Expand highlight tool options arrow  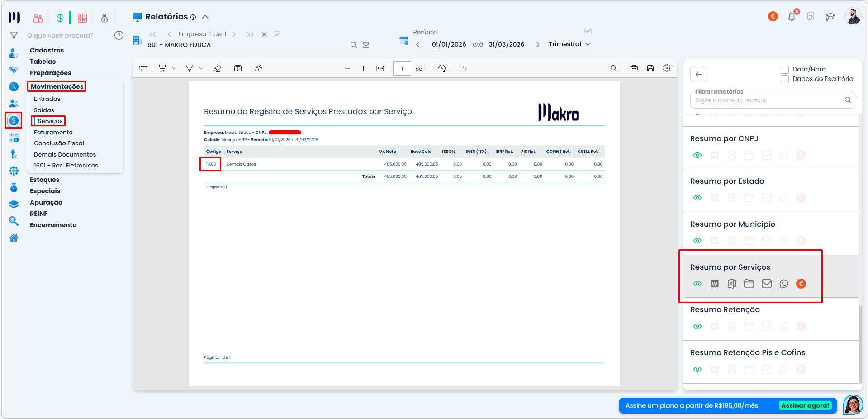point(174,69)
